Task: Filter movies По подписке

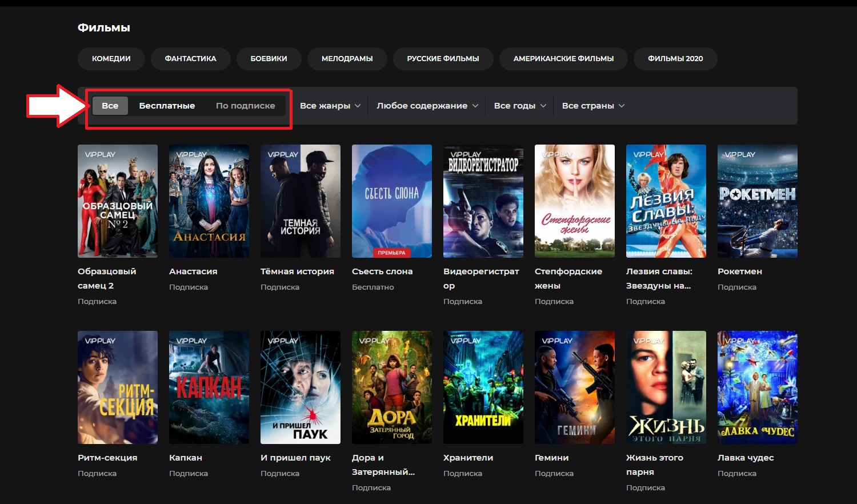Action: pos(245,106)
